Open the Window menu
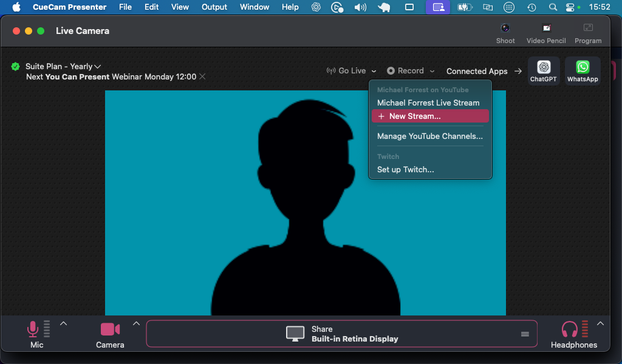The height and width of the screenshot is (364, 622). (x=255, y=7)
